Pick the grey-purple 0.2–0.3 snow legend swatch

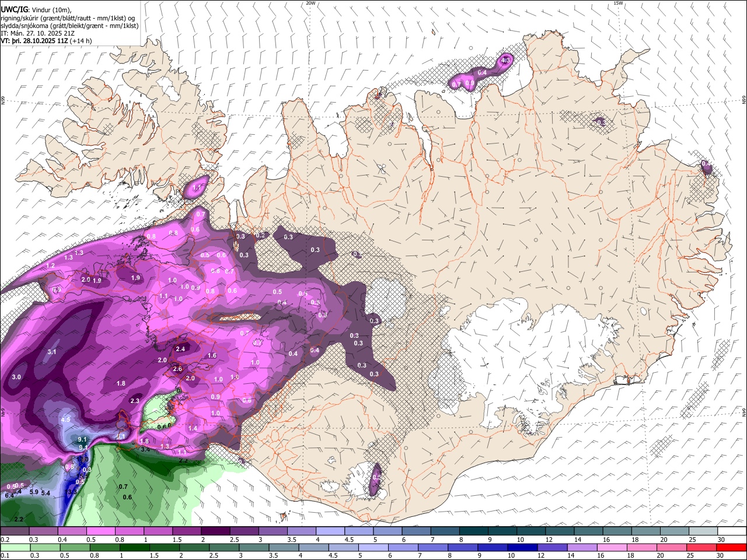point(15,531)
